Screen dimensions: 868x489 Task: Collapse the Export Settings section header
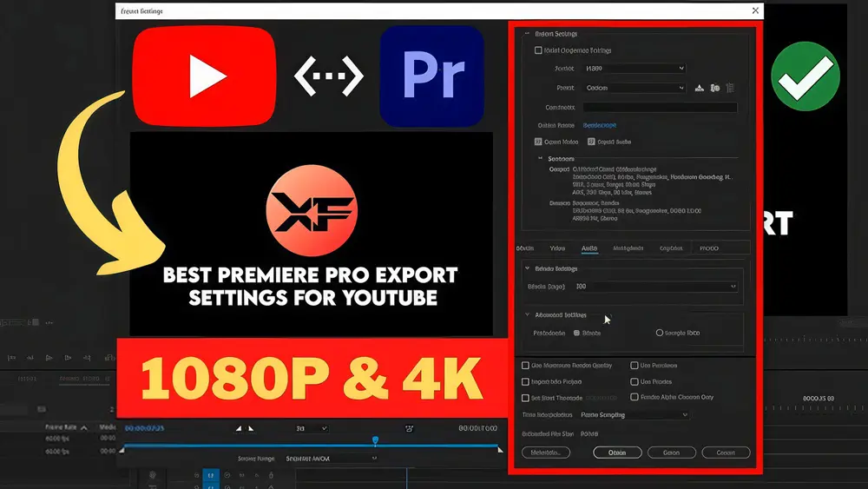click(x=527, y=34)
